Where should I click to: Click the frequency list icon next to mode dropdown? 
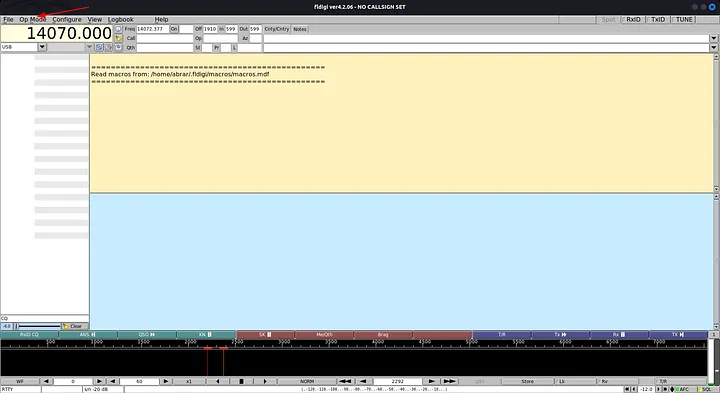(x=99, y=47)
